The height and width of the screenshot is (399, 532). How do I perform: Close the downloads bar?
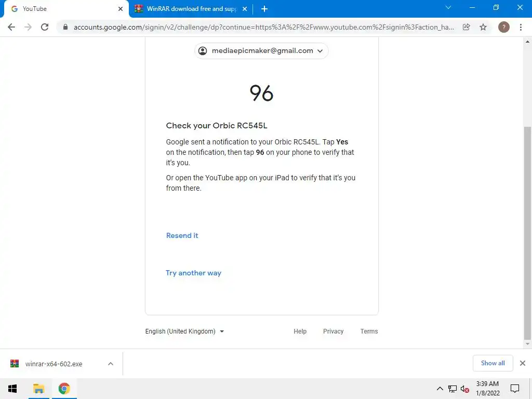coord(523,363)
